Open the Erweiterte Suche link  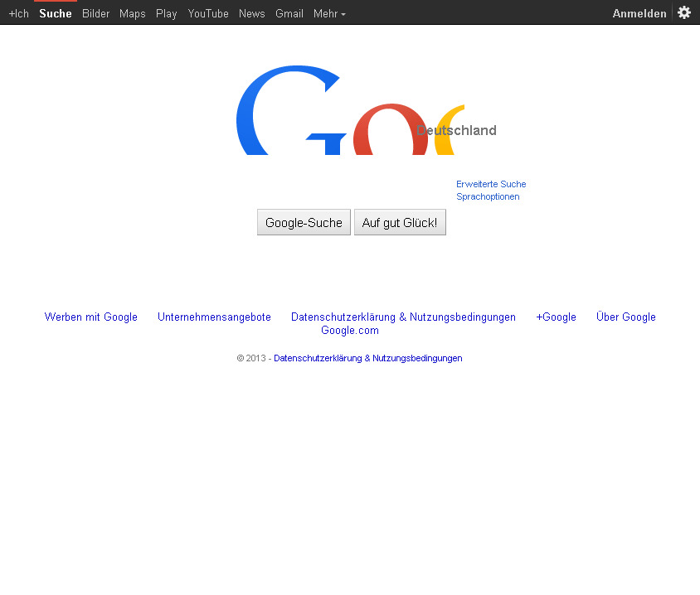pos(491,184)
